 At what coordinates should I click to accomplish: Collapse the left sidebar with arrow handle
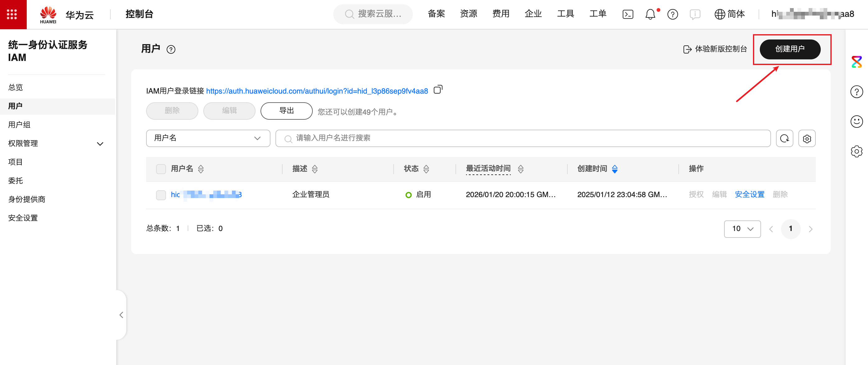(x=121, y=315)
